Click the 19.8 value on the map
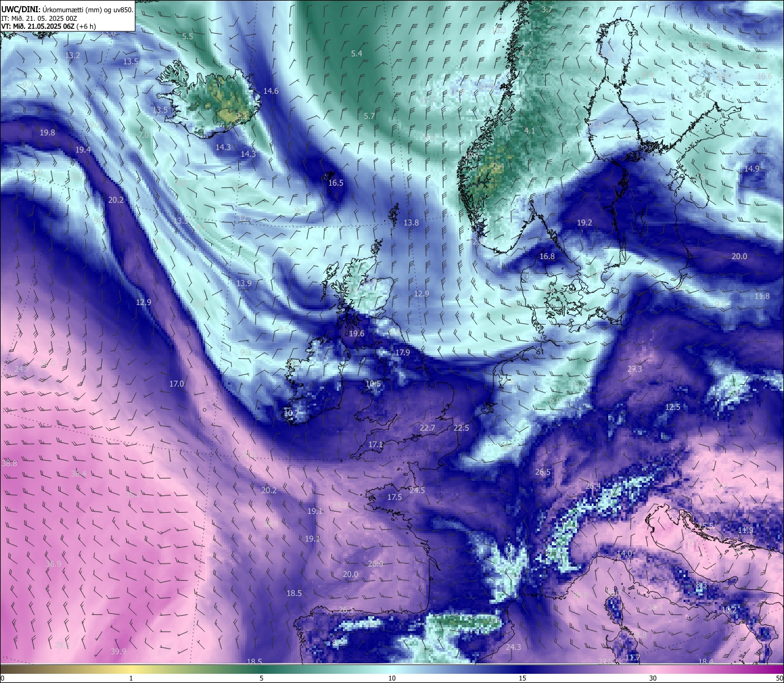Screen dimensions: 784x683 (x=47, y=132)
